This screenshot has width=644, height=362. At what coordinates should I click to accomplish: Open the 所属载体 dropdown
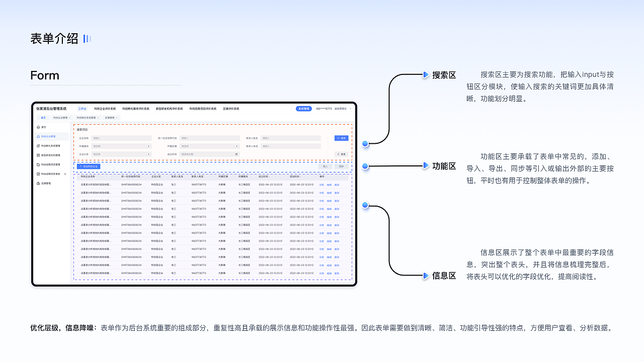tap(121, 146)
